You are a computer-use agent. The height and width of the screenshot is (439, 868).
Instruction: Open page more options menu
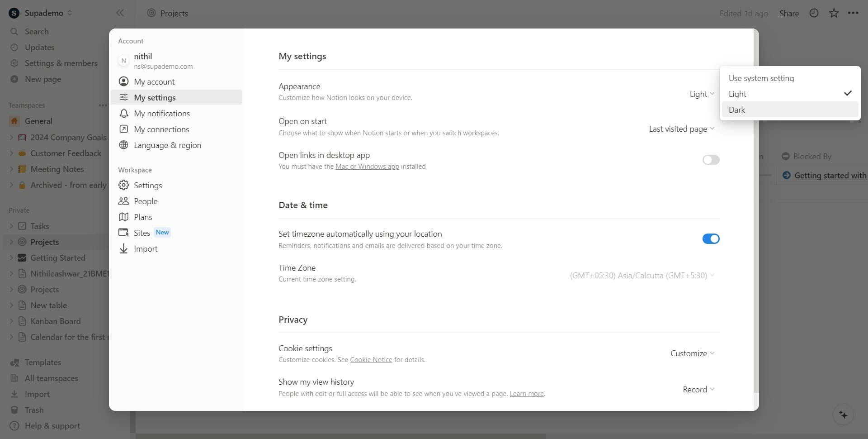coord(853,13)
